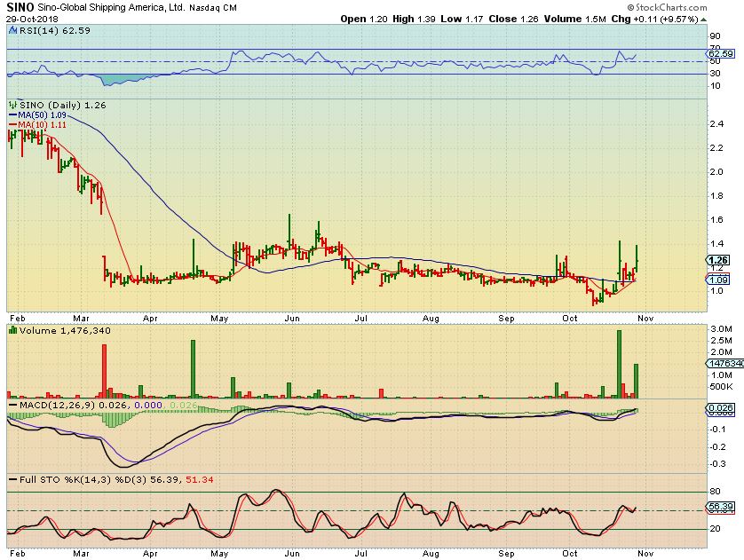Viewport: 744px width, 560px height.
Task: Click the green up-arrow beside the Chg value
Action: (704, 20)
